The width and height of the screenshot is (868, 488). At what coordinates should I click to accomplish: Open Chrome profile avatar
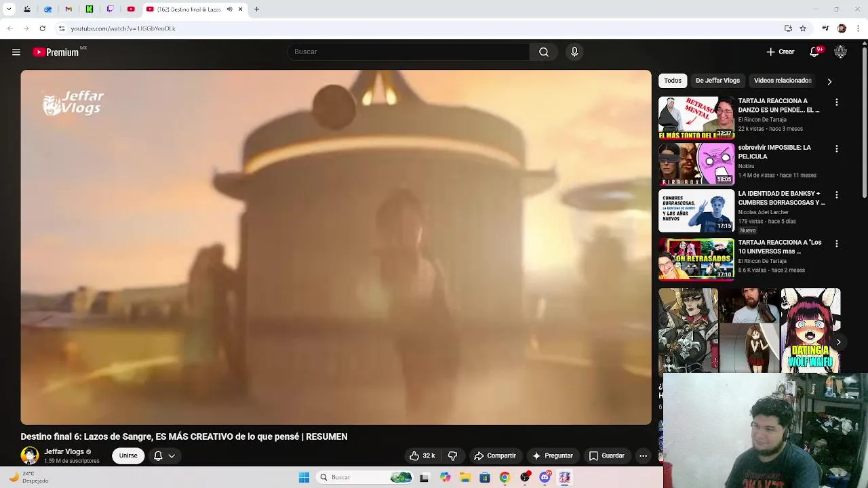pyautogui.click(x=842, y=28)
